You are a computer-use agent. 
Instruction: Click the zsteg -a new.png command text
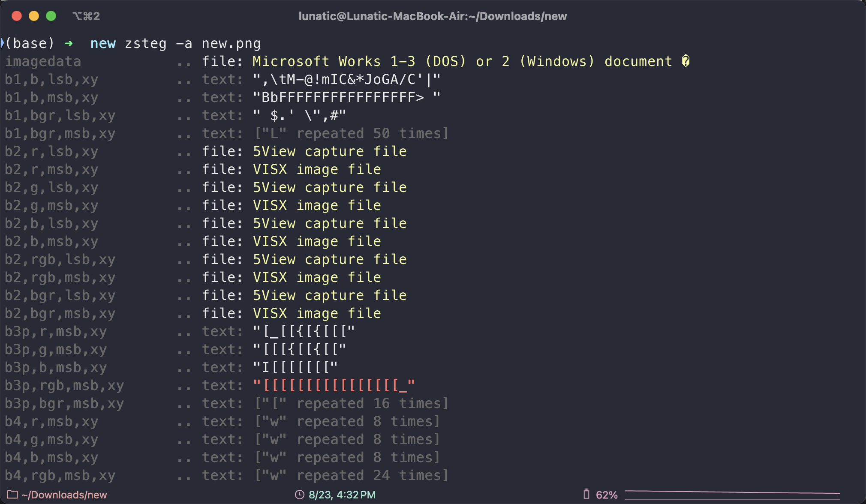192,44
